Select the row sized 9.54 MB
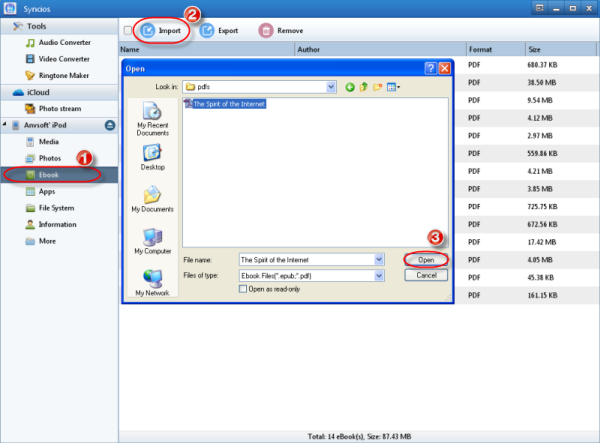Screen dimensions: 600x443 click(x=526, y=100)
